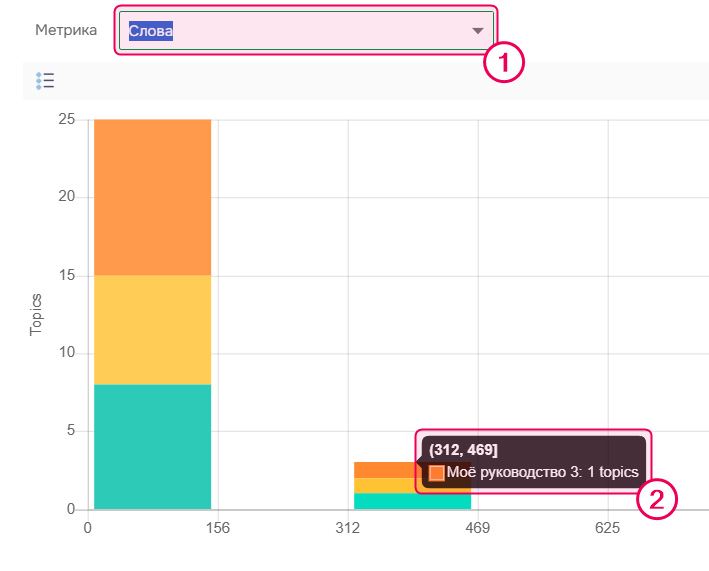
Task: Toggle the chart legend list icon
Action: point(44,81)
